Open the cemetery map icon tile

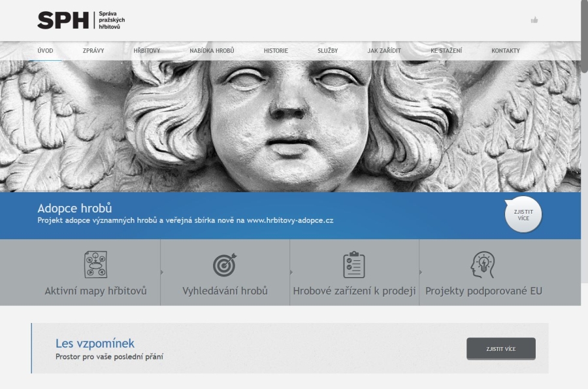[x=95, y=265]
